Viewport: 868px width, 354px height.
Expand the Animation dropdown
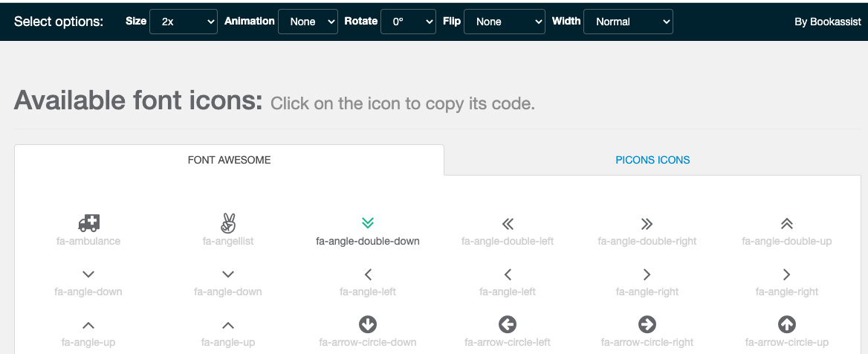(308, 22)
